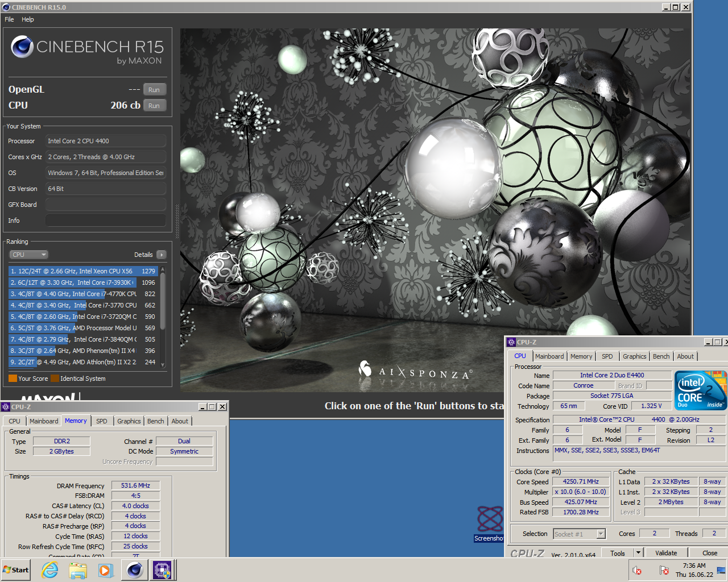Click the CPU-Z Memory window title icon
Screen dimensions: 728x582
click(x=6, y=407)
